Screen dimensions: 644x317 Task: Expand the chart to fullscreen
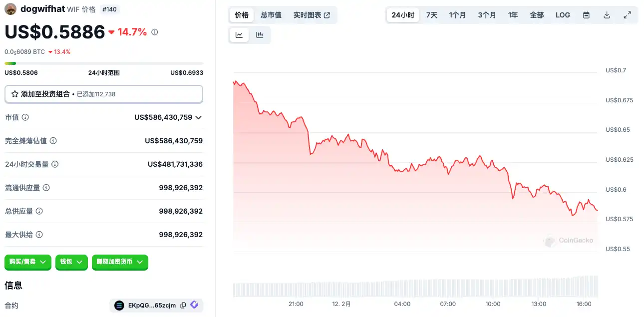pos(628,15)
